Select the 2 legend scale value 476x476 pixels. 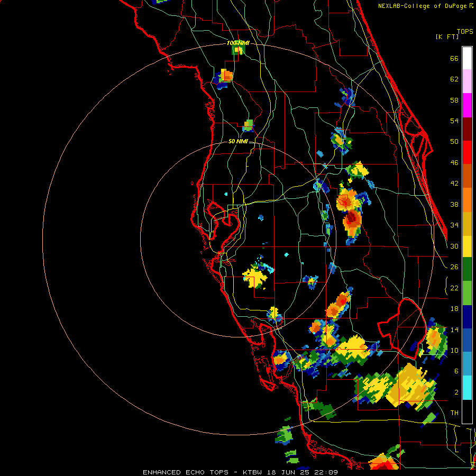point(456,392)
